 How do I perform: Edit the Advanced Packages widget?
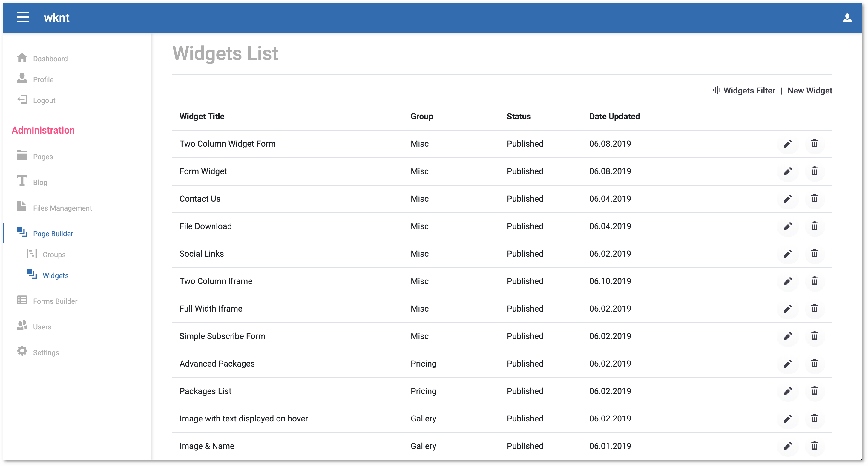[x=787, y=364]
